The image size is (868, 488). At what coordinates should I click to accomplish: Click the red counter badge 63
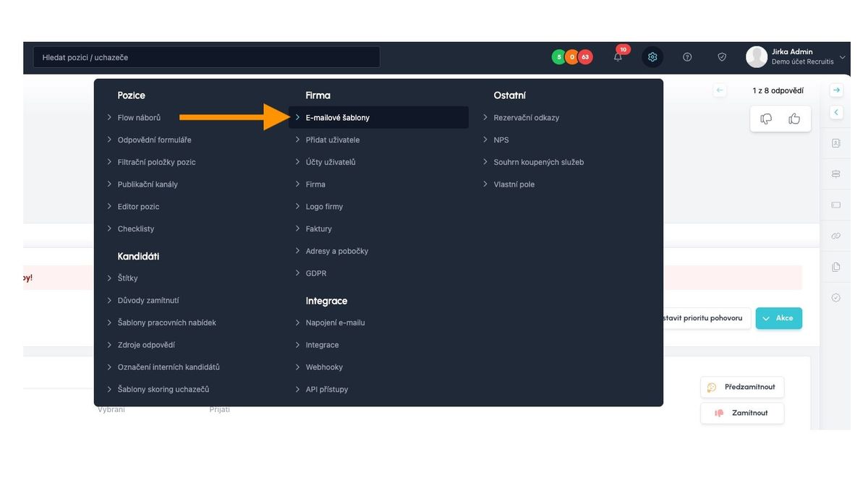585,57
